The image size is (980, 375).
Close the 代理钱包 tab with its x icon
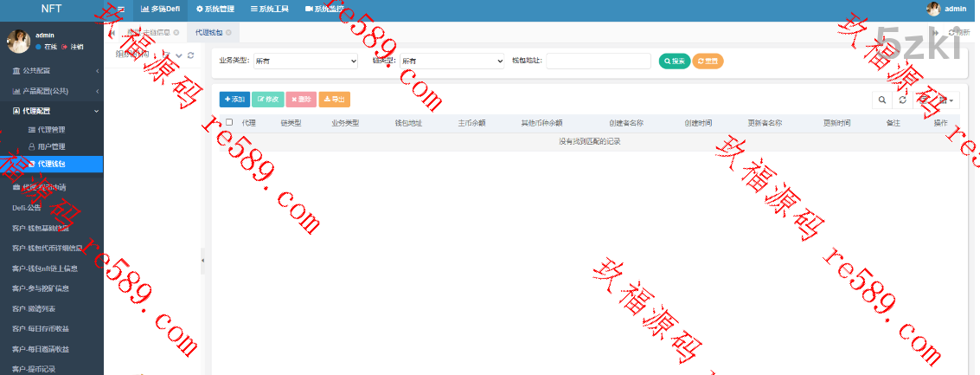tap(228, 32)
